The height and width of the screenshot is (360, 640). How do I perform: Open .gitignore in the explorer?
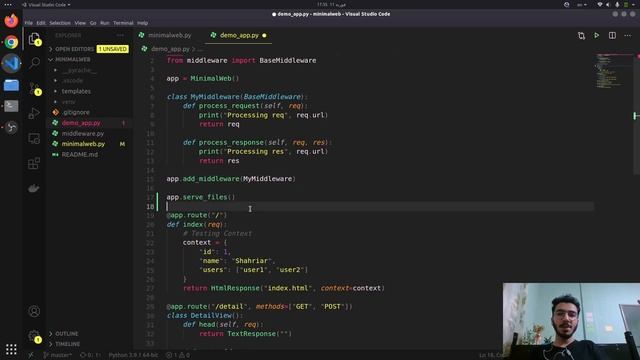(x=76, y=112)
